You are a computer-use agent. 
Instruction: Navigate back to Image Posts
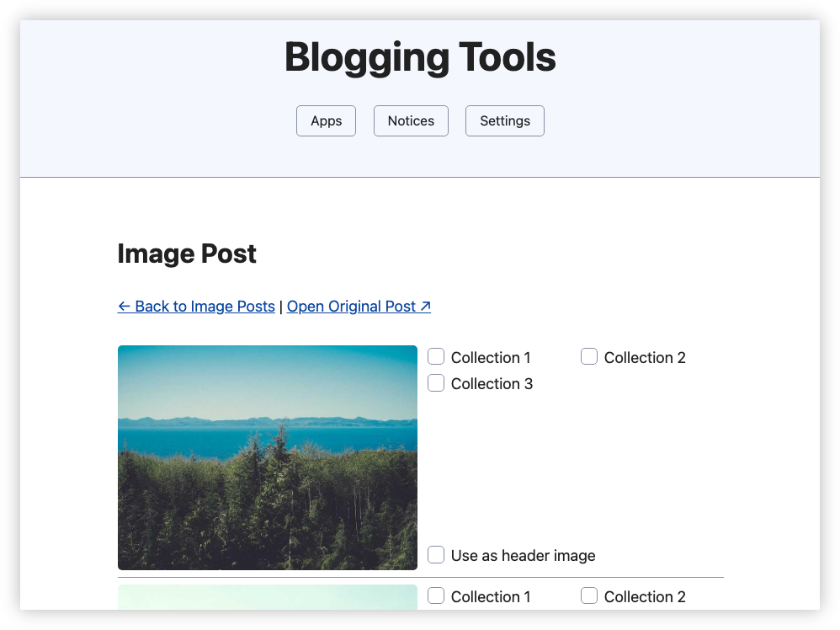click(196, 306)
